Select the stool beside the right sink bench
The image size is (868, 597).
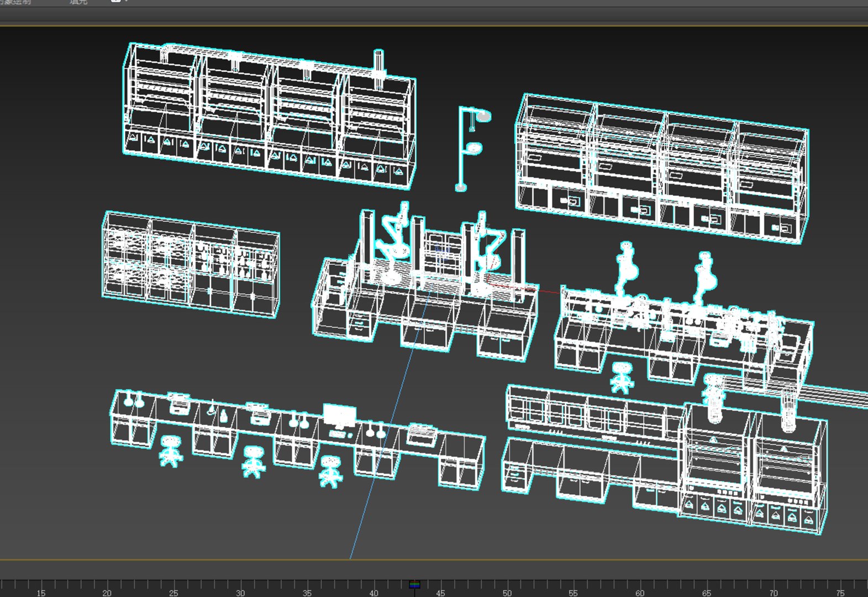622,377
